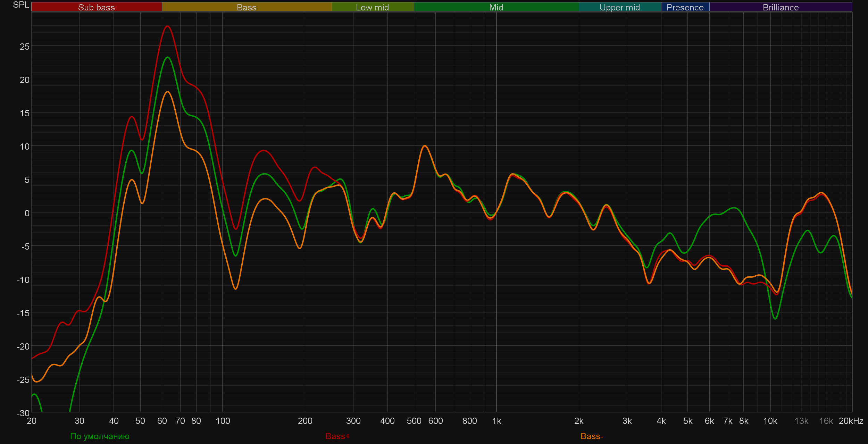Click the 20kHz frequency axis label

click(851, 421)
